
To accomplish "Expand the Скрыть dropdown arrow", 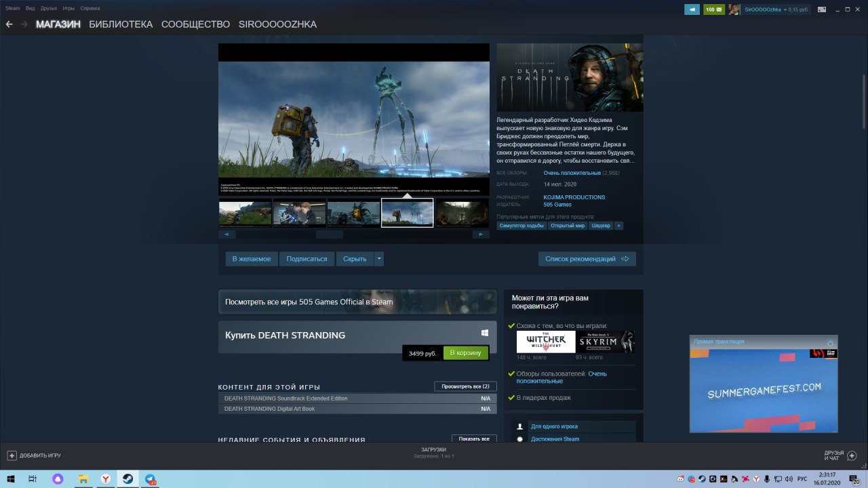I will [x=379, y=259].
